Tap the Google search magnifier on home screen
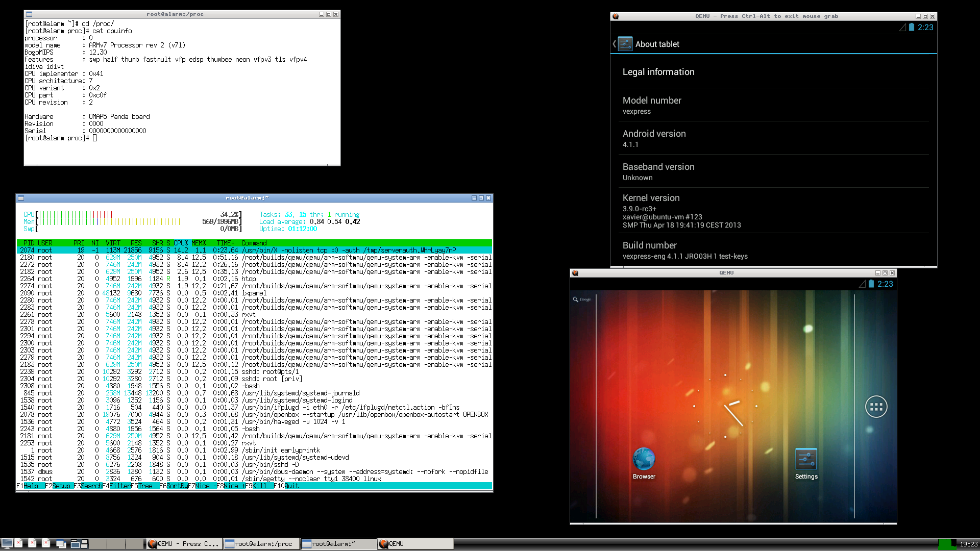 pyautogui.click(x=575, y=299)
